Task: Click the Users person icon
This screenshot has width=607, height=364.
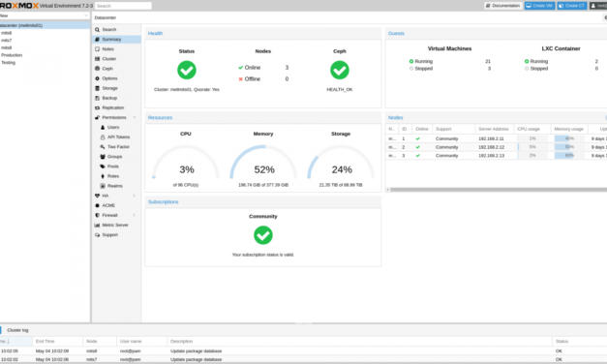Action: (103, 128)
